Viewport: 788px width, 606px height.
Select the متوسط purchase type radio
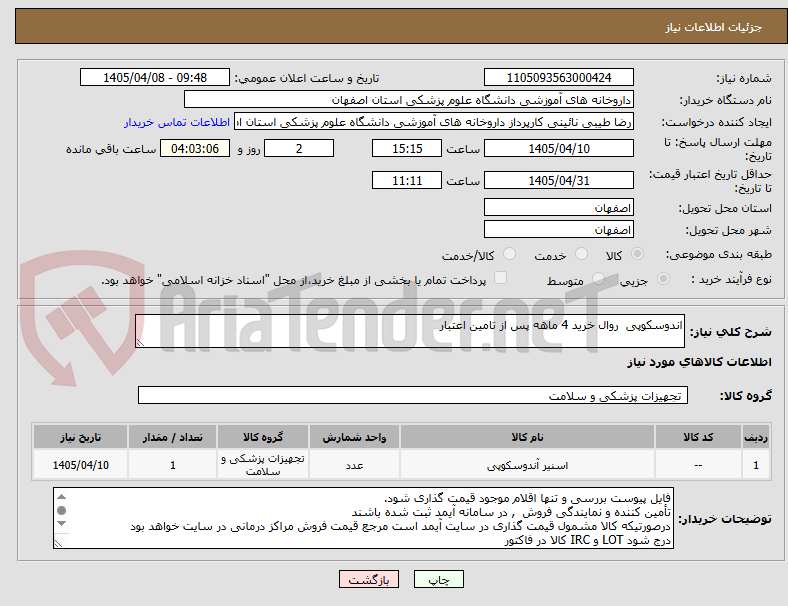(598, 278)
